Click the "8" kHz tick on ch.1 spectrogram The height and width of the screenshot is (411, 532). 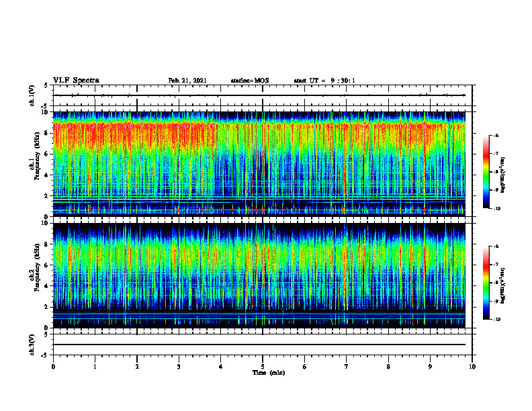[47, 133]
